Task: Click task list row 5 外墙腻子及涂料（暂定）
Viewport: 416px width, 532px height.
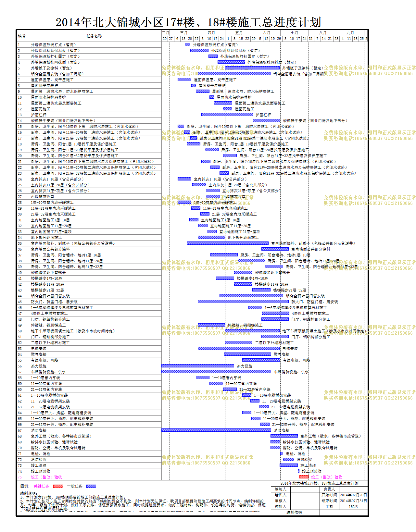Action: click(89, 68)
